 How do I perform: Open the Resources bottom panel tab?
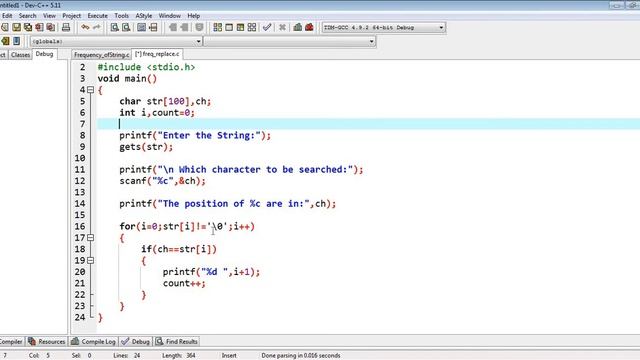click(47, 342)
